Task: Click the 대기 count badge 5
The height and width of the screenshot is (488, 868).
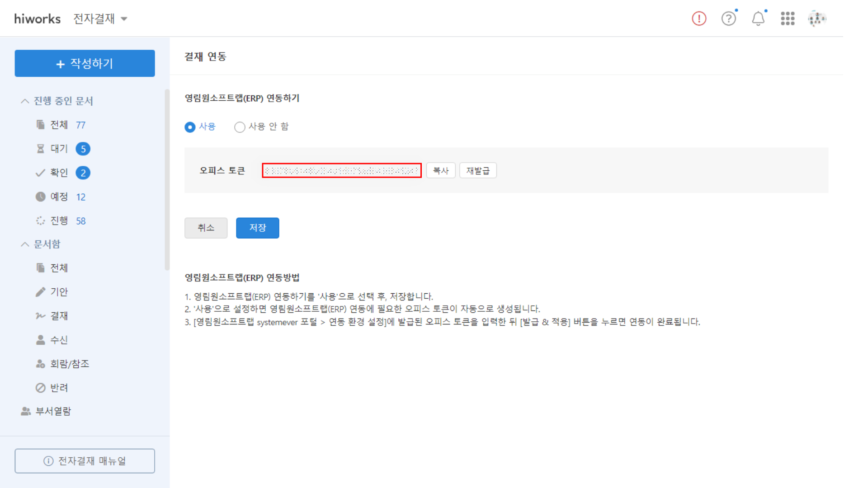Action: tap(83, 149)
